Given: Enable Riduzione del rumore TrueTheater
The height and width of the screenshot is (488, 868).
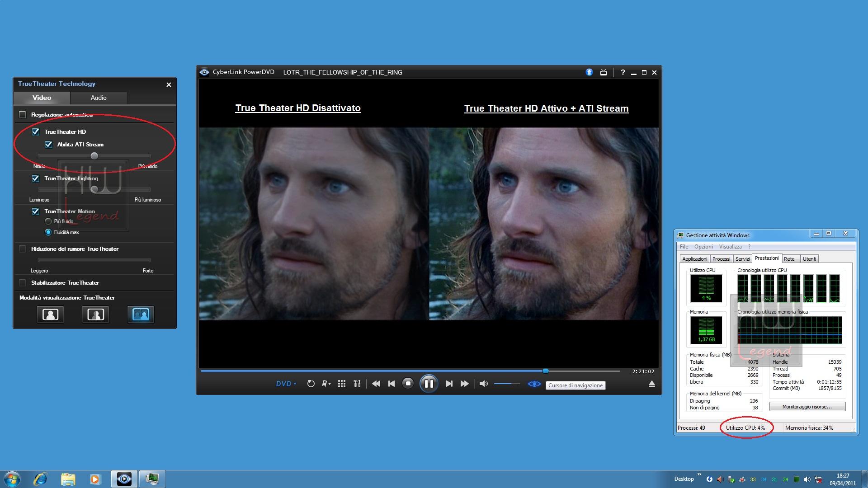Looking at the screenshot, I should [x=23, y=249].
